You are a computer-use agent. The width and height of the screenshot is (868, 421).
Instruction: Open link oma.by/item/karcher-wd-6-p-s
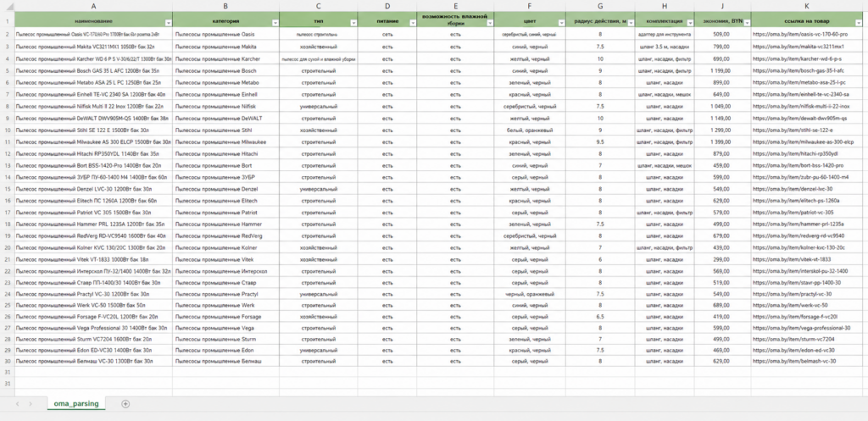point(797,58)
